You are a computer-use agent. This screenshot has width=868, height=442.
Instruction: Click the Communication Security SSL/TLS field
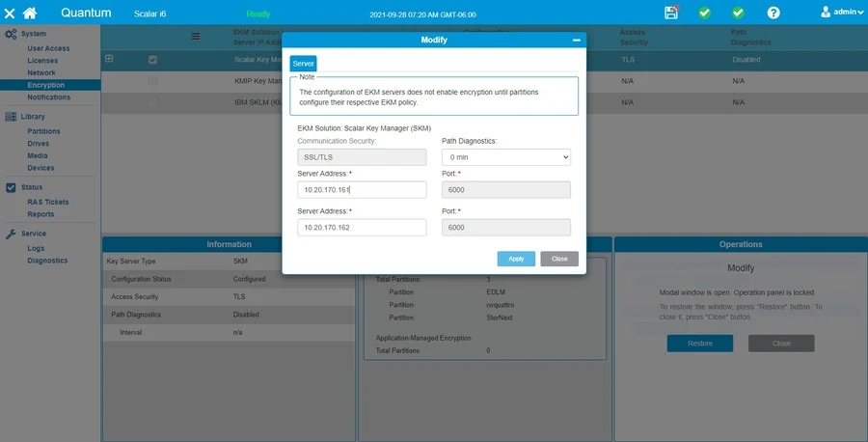[x=362, y=157]
